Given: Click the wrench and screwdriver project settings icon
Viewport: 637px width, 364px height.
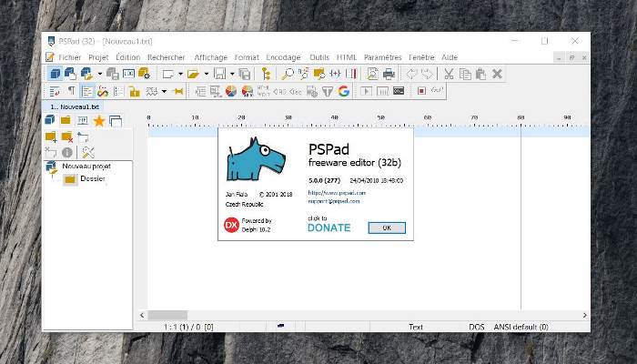Looking at the screenshot, I should coord(87,152).
